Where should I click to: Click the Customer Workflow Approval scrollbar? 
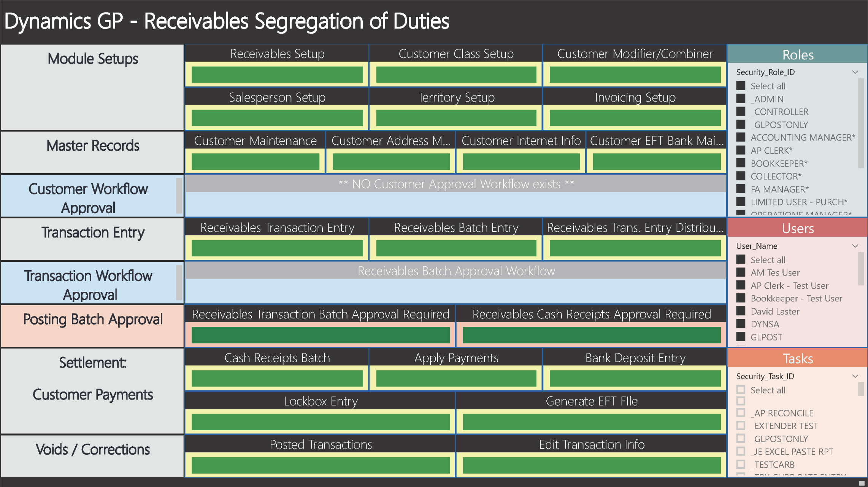[x=179, y=196]
